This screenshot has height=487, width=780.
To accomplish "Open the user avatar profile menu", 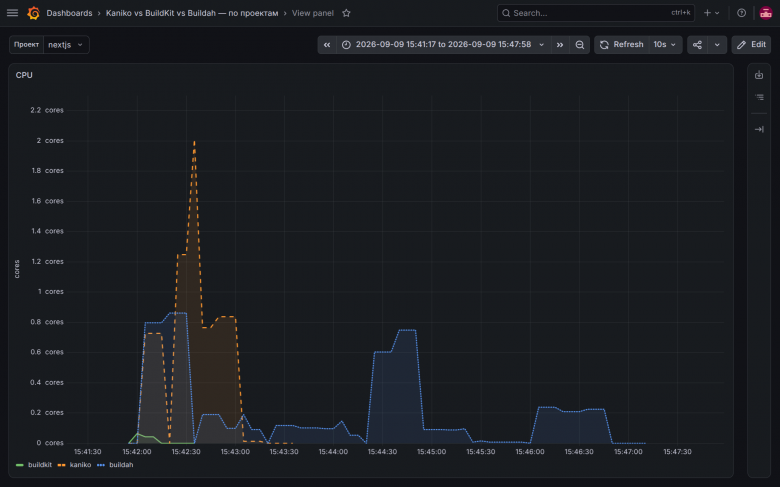I will click(766, 13).
